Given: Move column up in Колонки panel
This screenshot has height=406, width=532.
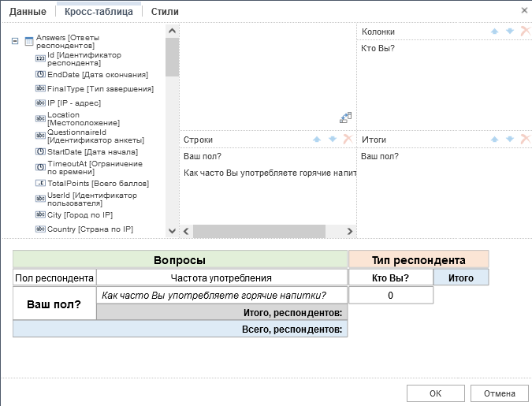Looking at the screenshot, I should click(495, 32).
